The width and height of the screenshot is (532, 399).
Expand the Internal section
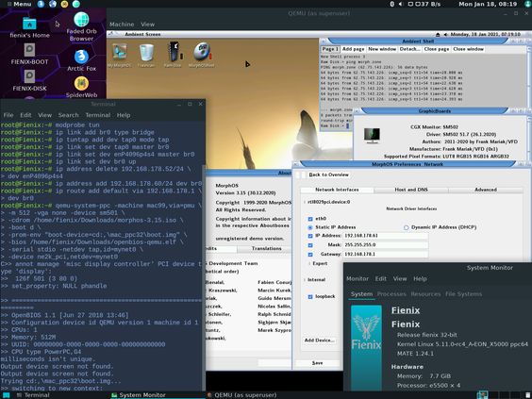coord(305,279)
